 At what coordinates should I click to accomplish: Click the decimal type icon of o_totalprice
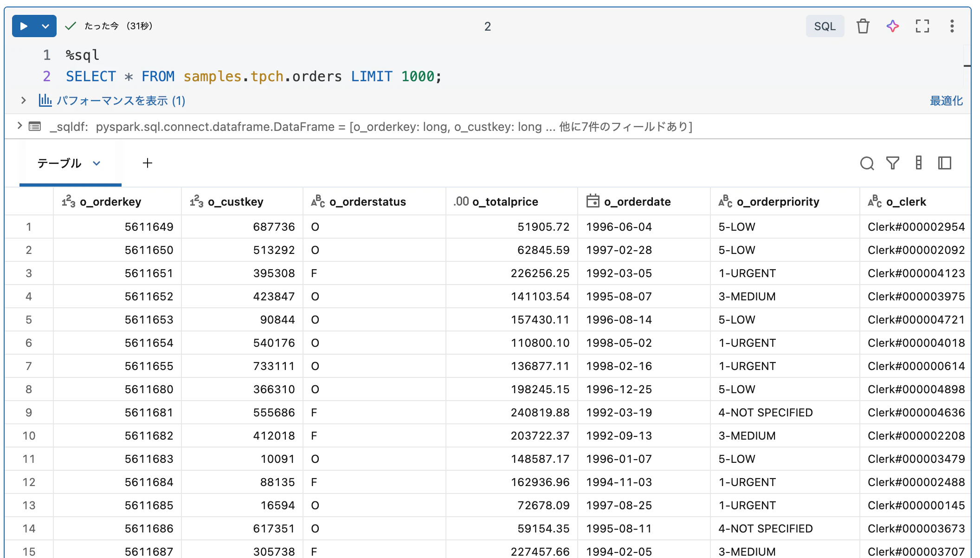click(x=461, y=201)
